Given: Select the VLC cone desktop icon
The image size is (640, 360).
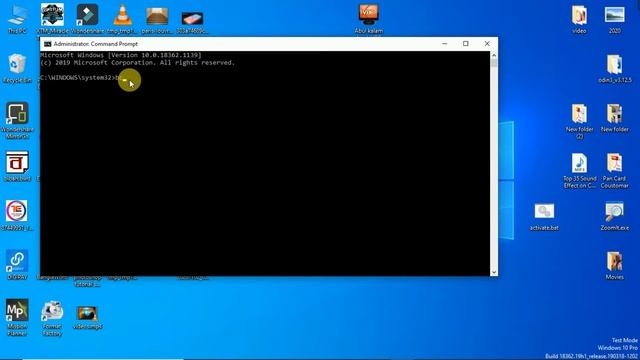Looking at the screenshot, I should (x=122, y=18).
